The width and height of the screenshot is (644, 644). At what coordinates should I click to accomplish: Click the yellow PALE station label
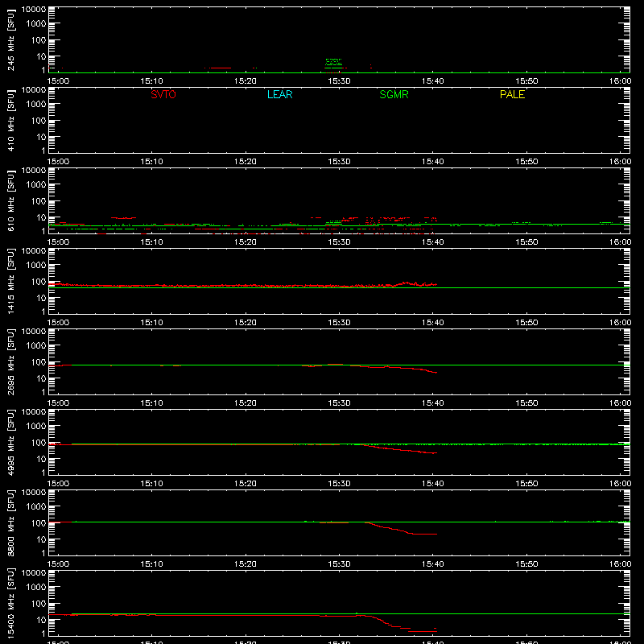(512, 94)
